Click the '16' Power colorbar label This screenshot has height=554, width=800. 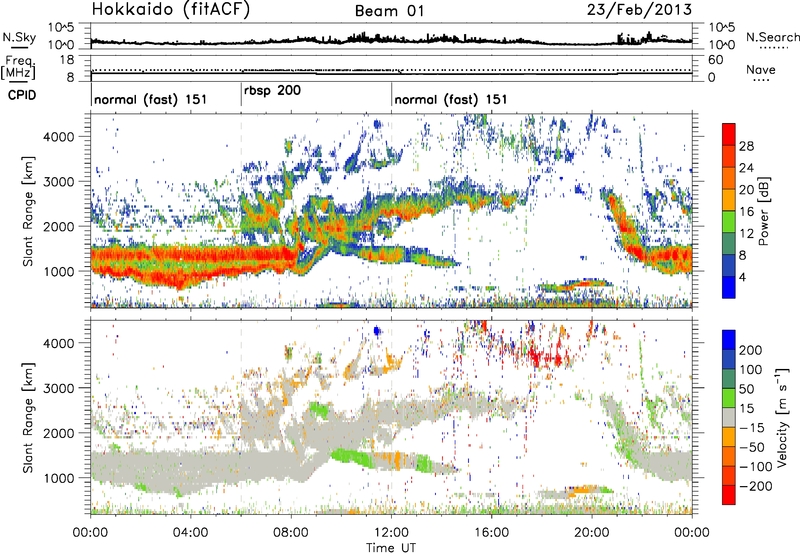746,212
